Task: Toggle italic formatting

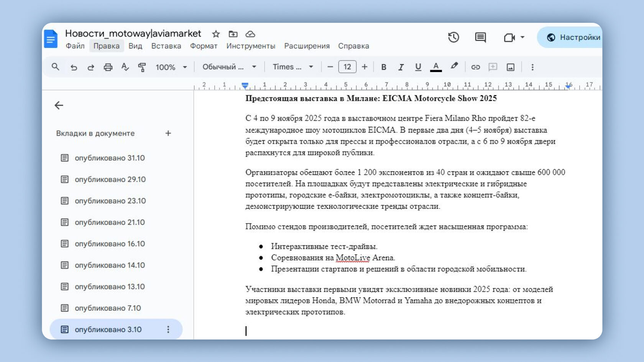Action: [x=401, y=67]
